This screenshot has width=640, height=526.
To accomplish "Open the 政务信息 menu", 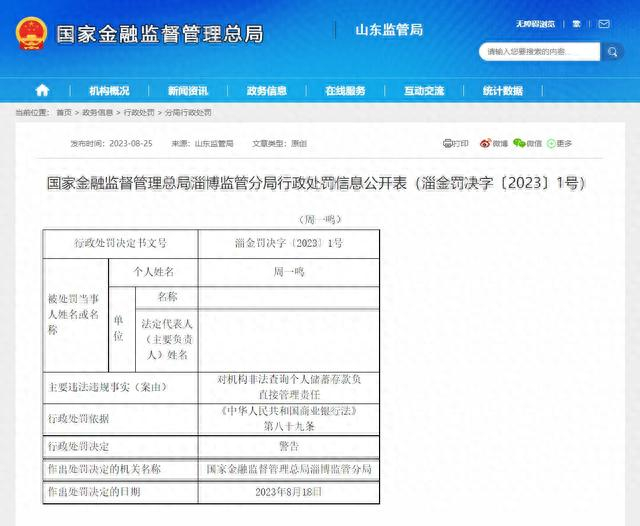I will pos(267,91).
